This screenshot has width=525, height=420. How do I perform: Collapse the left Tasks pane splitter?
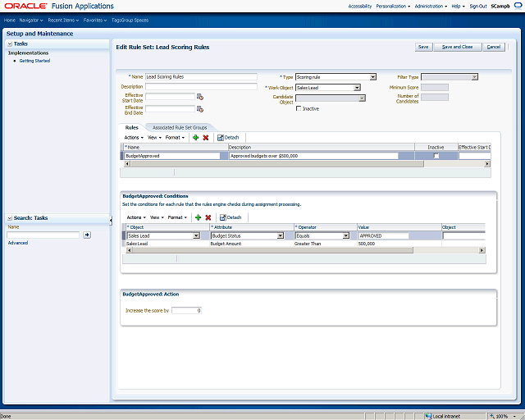coord(111,220)
